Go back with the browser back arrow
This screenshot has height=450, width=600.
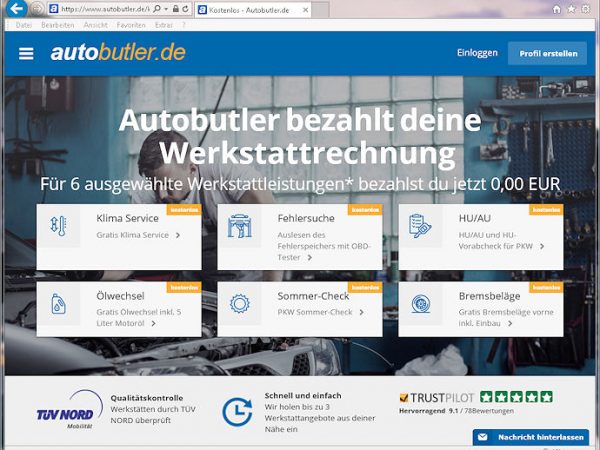16,8
